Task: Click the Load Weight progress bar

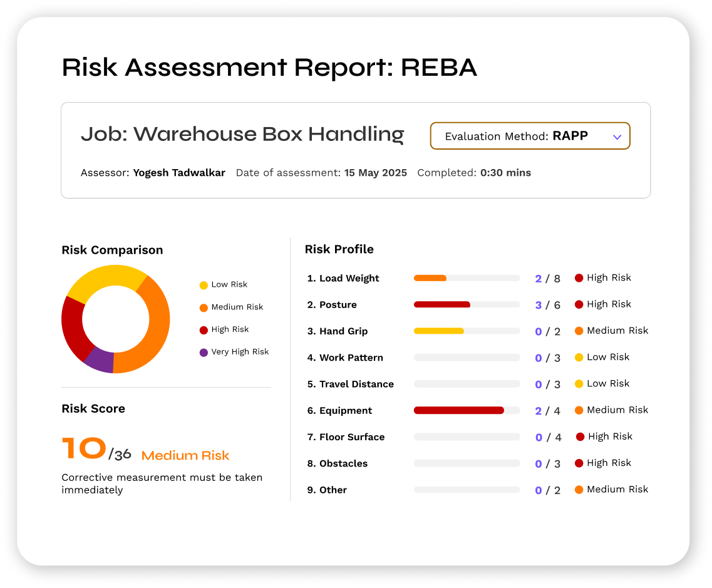Action: coord(467,278)
